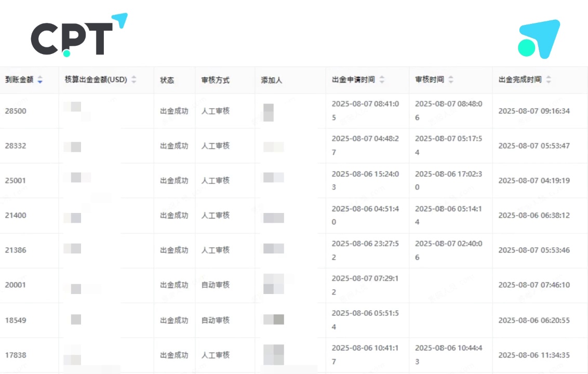Sort by 出金申请时间 column arrows
Image resolution: width=588 pixels, height=374 pixels.
click(382, 79)
